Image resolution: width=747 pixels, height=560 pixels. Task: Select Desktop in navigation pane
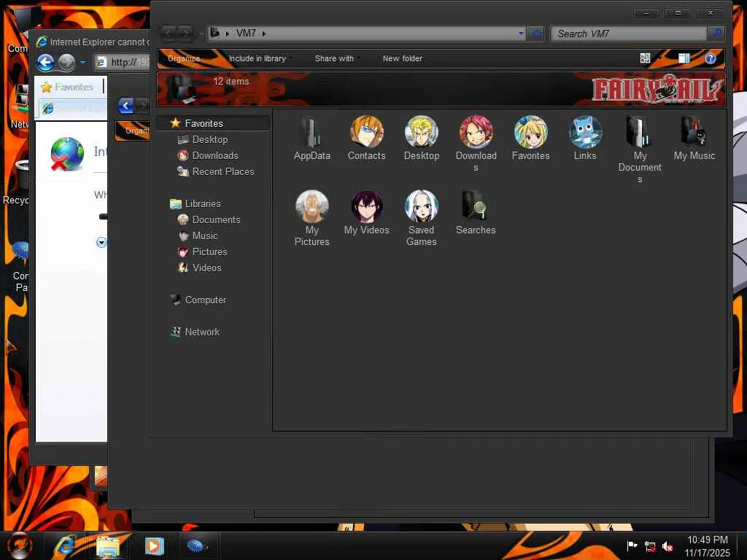pos(209,139)
